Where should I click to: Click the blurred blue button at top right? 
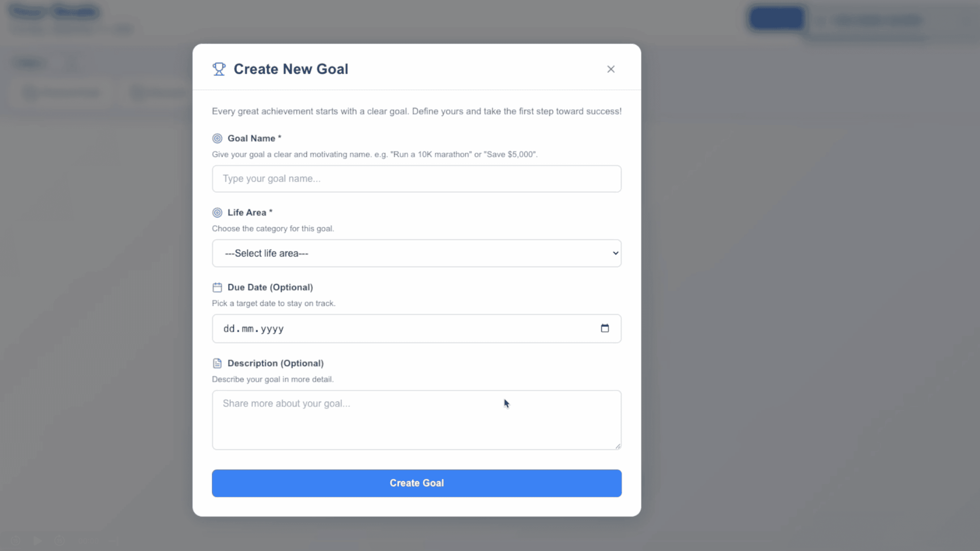pyautogui.click(x=777, y=18)
